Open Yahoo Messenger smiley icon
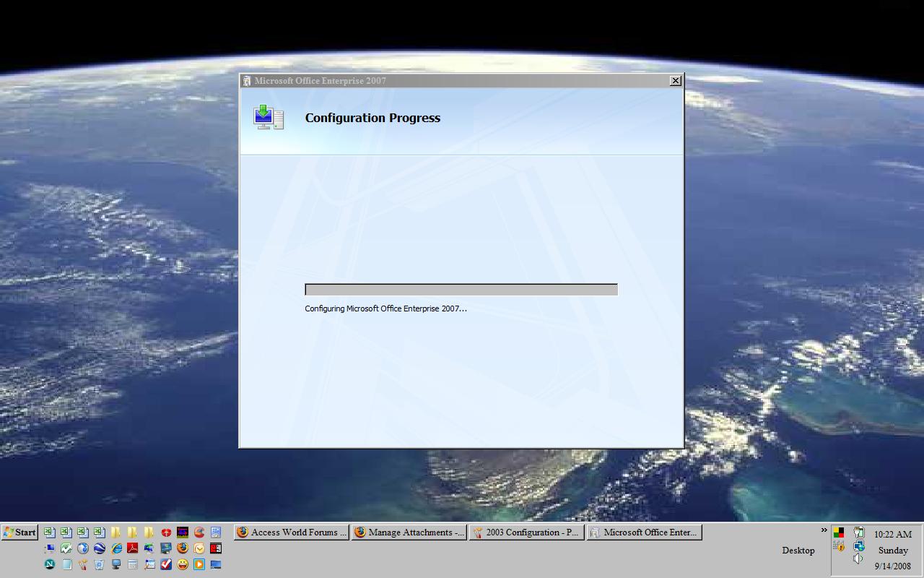Screen dimensions: 924x578 coord(183,564)
